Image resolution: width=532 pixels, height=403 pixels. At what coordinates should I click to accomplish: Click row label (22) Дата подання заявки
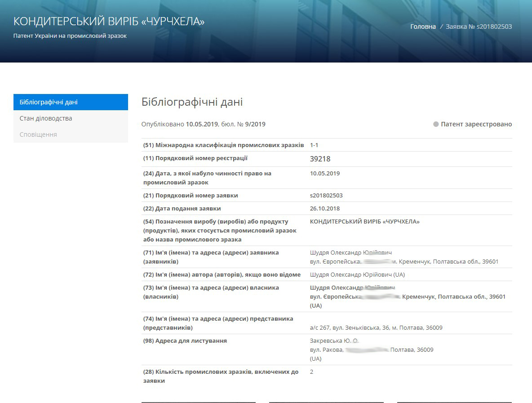(x=182, y=209)
